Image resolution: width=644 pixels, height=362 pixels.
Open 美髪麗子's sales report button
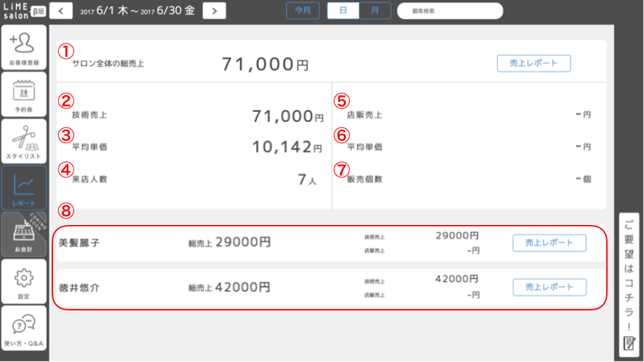549,243
